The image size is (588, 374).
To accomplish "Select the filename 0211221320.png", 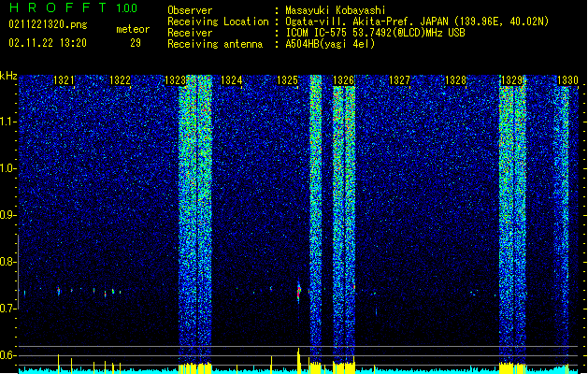I will [x=48, y=24].
